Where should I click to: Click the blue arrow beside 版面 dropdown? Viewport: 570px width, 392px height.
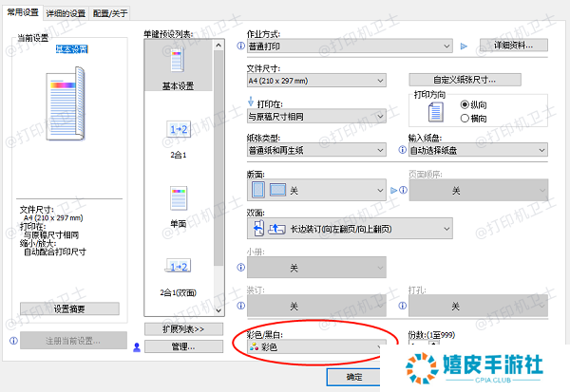pos(394,190)
